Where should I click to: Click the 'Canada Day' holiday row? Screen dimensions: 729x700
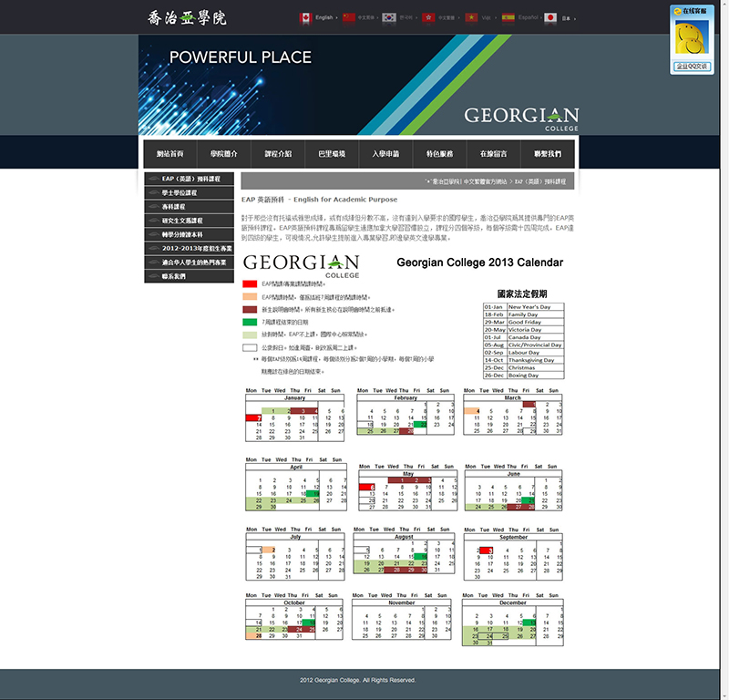tap(523, 337)
